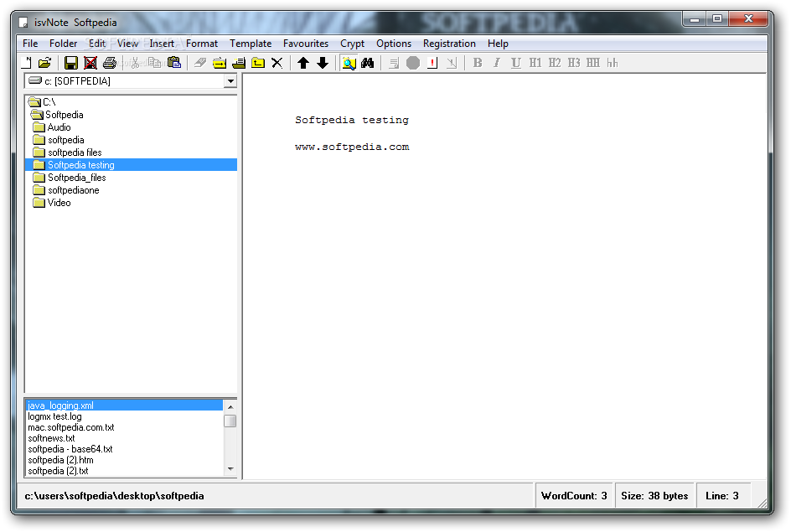The image size is (791, 532).
Task: Apply H3 heading style
Action: tap(574, 63)
